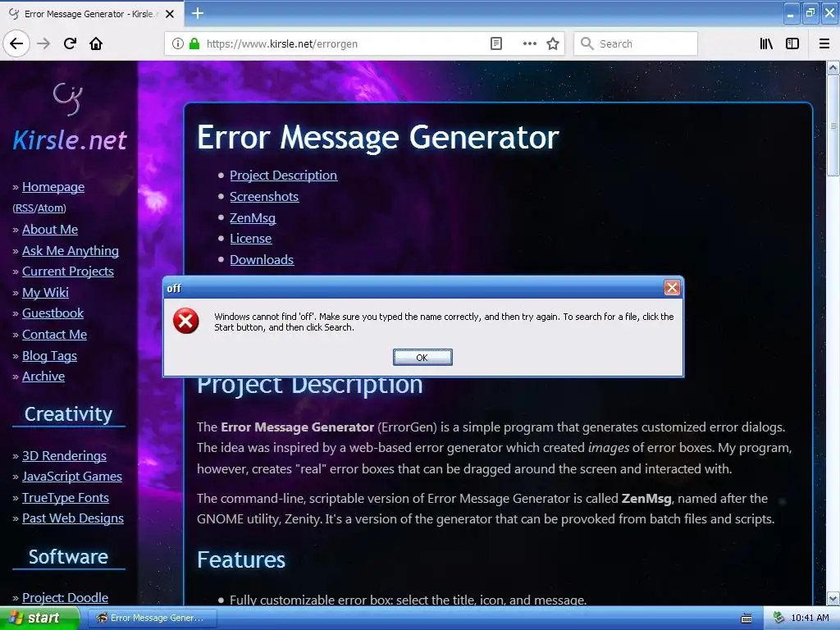Viewport: 840px width, 630px height.
Task: Click the Error Message Generator page heading
Action: tap(377, 137)
